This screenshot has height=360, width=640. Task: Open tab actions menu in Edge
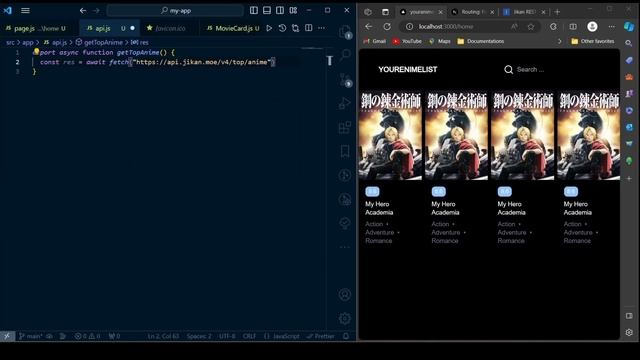(x=385, y=12)
